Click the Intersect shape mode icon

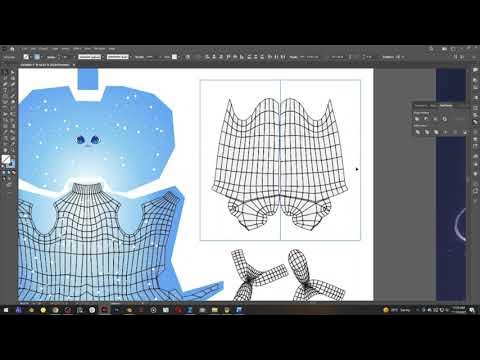click(x=435, y=119)
